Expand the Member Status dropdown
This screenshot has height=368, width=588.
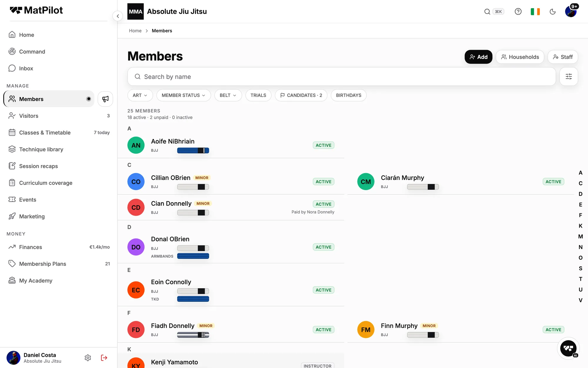(183, 95)
